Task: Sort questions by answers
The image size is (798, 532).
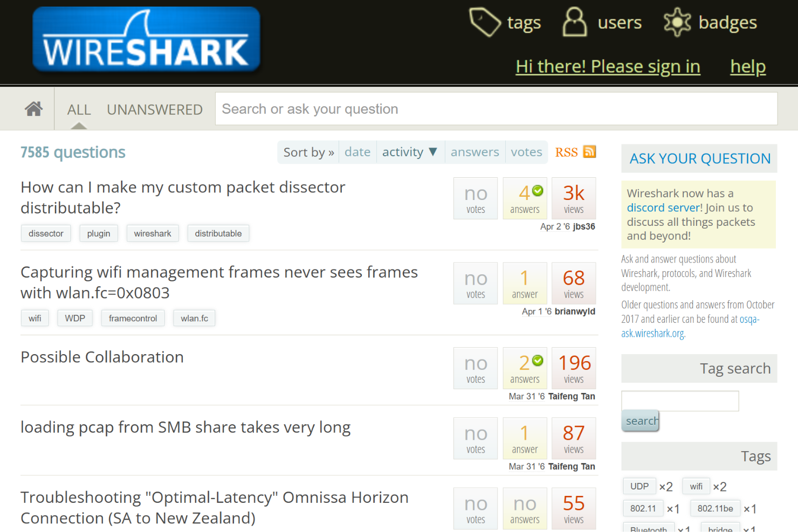Action: tap(475, 152)
